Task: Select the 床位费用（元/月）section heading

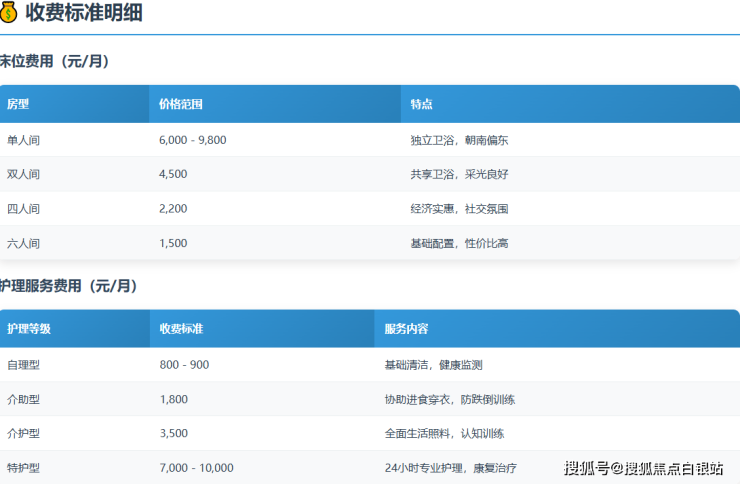Action: coord(55,62)
